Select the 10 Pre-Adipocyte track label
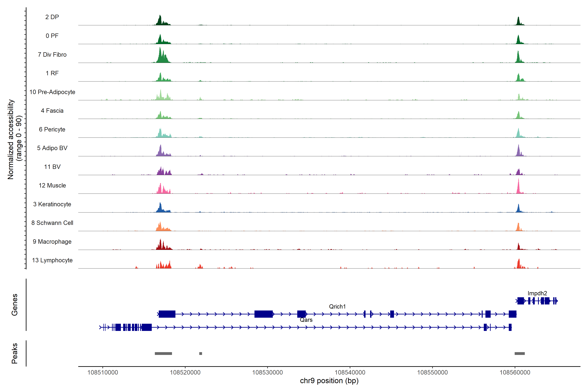This screenshot has width=588, height=392. click(52, 92)
